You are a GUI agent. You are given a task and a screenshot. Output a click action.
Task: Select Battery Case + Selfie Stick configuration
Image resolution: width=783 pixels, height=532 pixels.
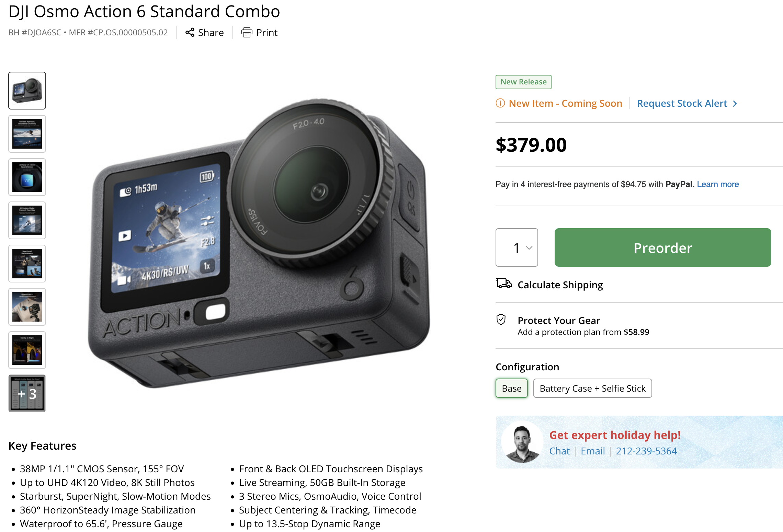(x=592, y=388)
